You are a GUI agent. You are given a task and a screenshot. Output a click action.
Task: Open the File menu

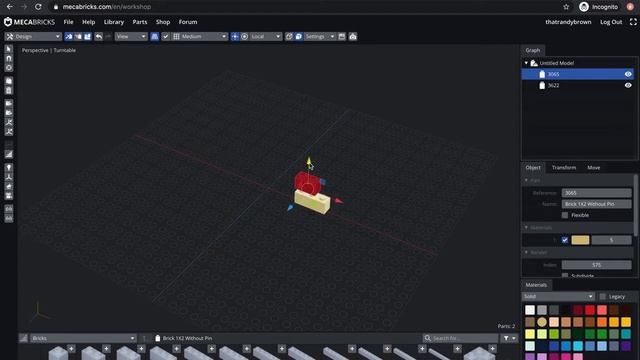coord(69,22)
